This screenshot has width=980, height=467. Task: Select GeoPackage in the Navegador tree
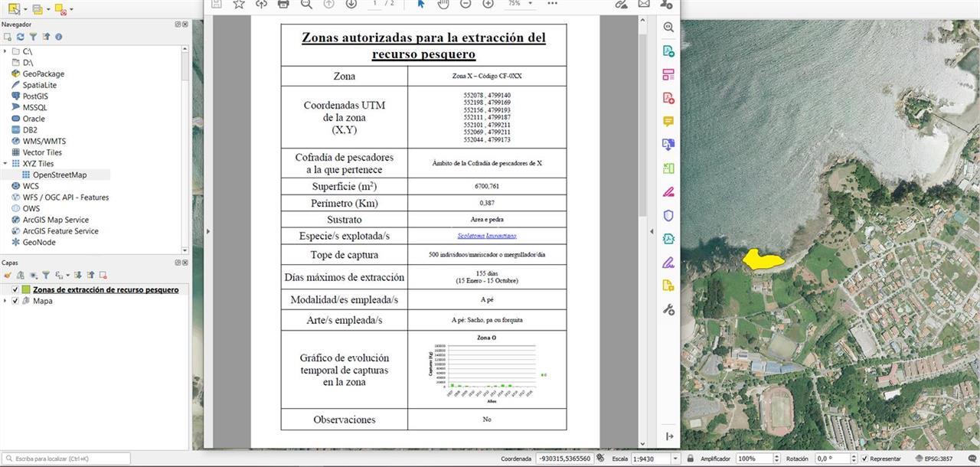pos(38,74)
